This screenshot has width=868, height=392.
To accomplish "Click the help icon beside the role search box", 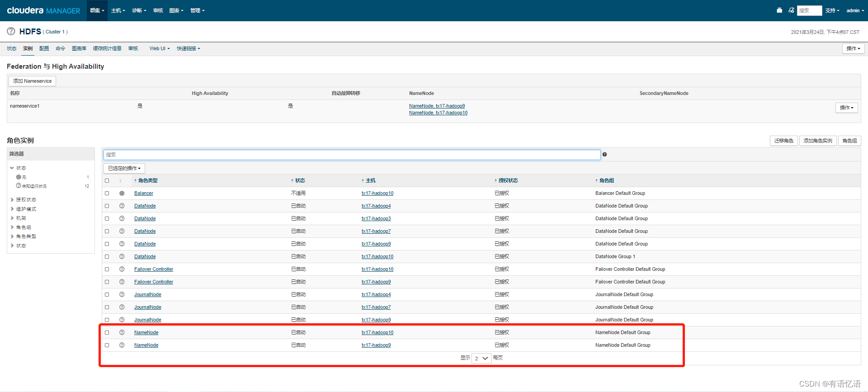I will [x=604, y=155].
